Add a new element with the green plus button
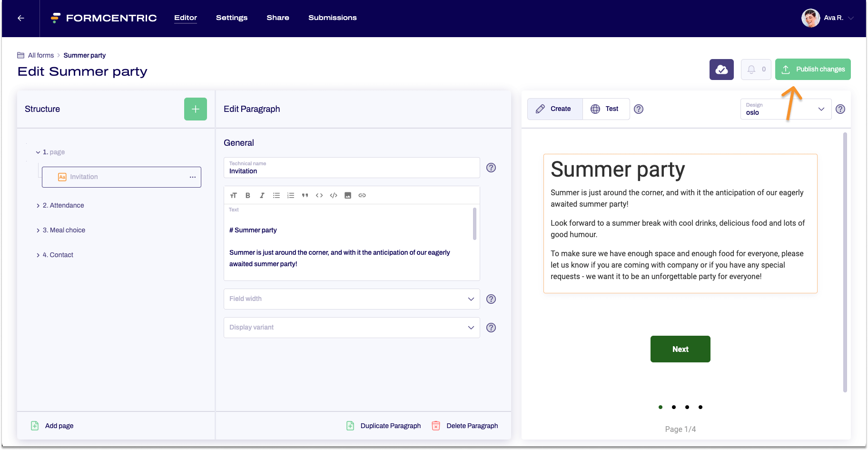Screen dimensions: 868x450 (196, 109)
